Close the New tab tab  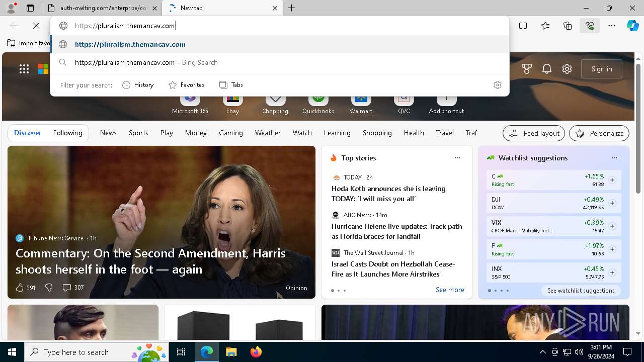[x=275, y=8]
